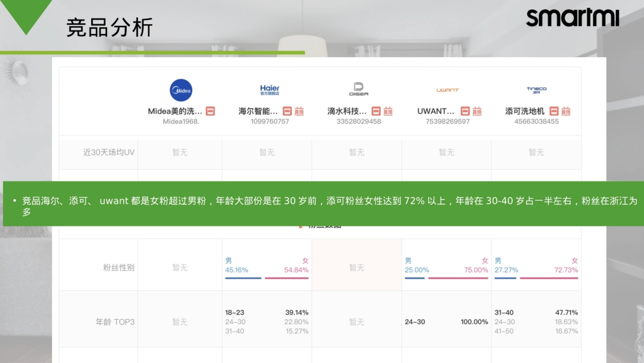Image resolution: width=644 pixels, height=363 pixels.
Task: Click the live badge next to 滴水科技
Action: 388,111
